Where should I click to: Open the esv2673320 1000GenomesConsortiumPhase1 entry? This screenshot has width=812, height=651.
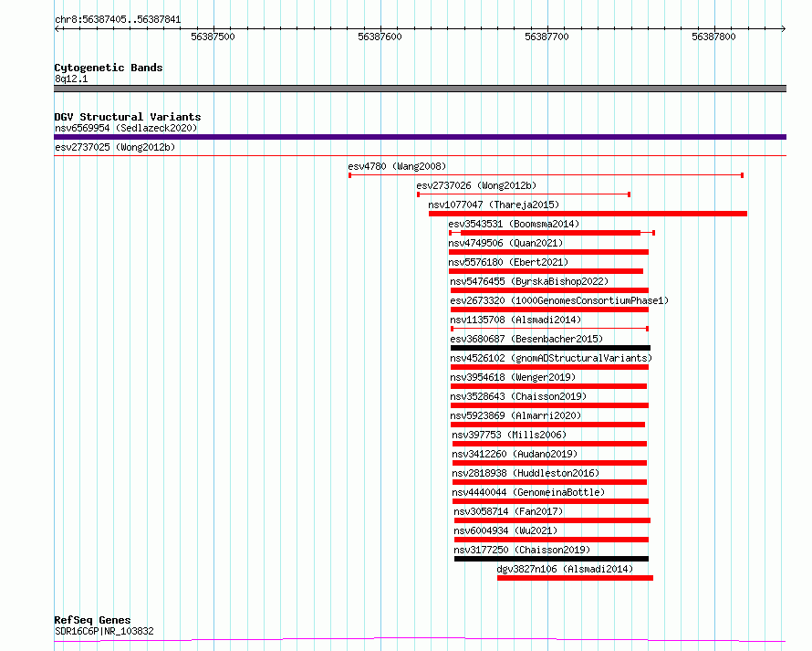click(x=559, y=300)
